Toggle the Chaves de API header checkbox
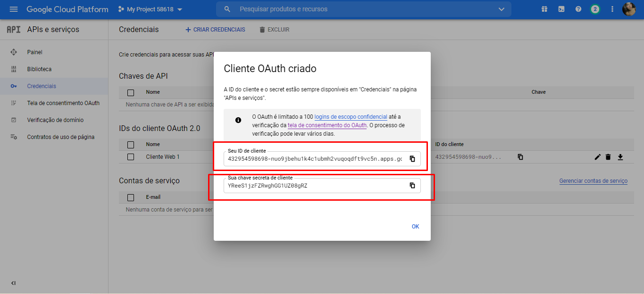 coord(131,92)
